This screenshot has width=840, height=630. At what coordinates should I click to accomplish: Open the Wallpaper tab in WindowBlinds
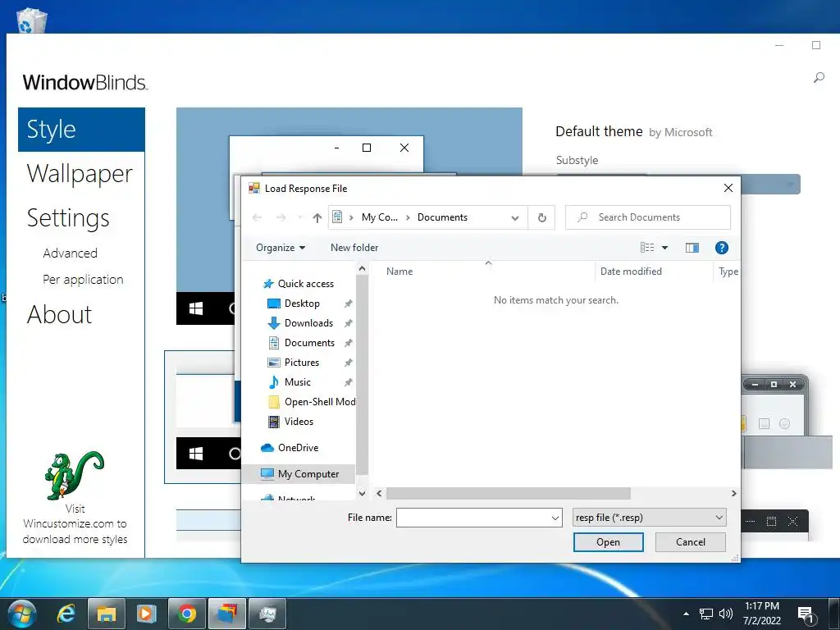[x=80, y=174]
